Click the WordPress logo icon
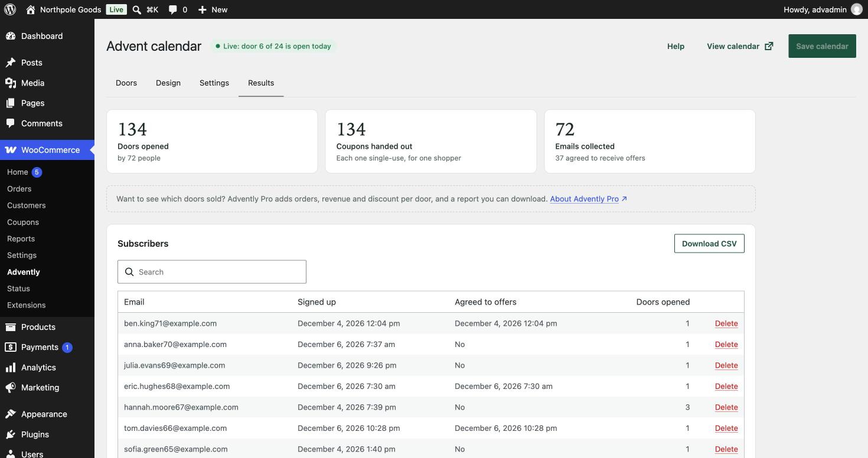 [x=10, y=9]
